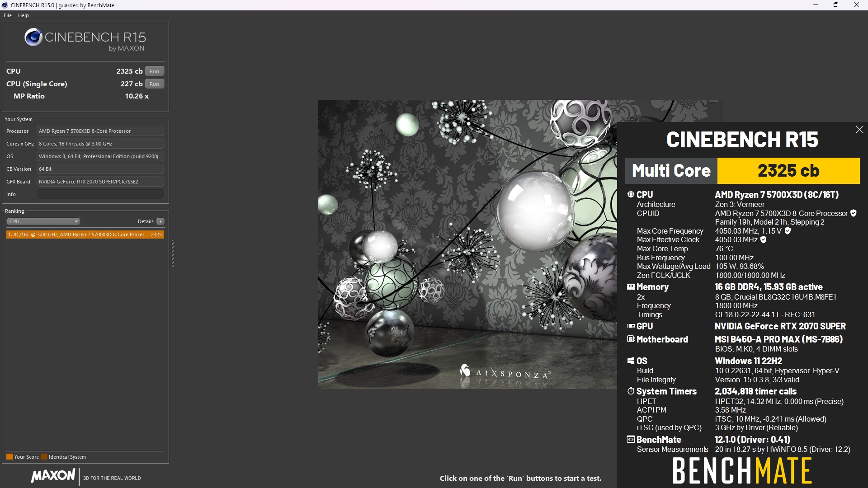Click the BENCHMATE logo at panel bottom
This screenshot has height=488, width=868.
pos(742,471)
